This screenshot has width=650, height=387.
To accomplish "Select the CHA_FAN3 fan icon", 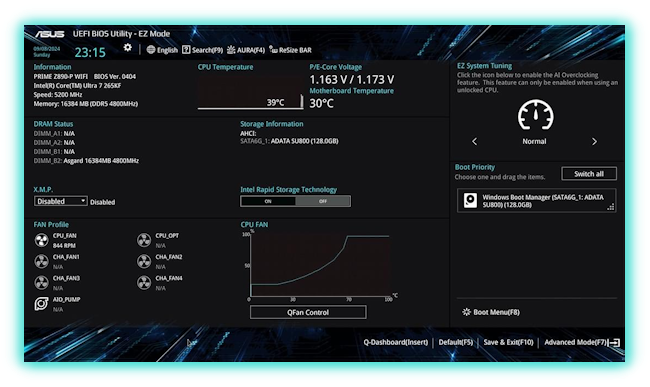I will click(41, 283).
